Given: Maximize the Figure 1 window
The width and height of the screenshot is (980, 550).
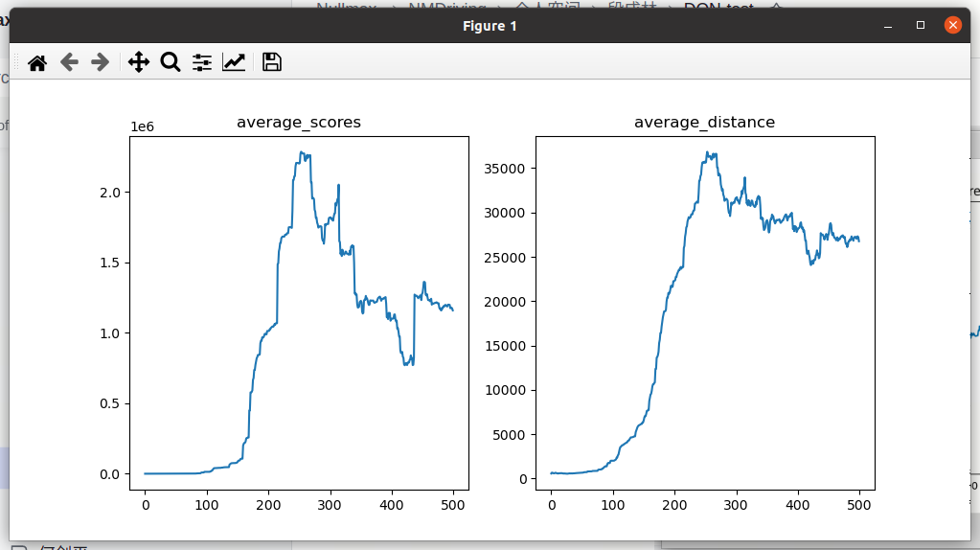Looking at the screenshot, I should (920, 25).
